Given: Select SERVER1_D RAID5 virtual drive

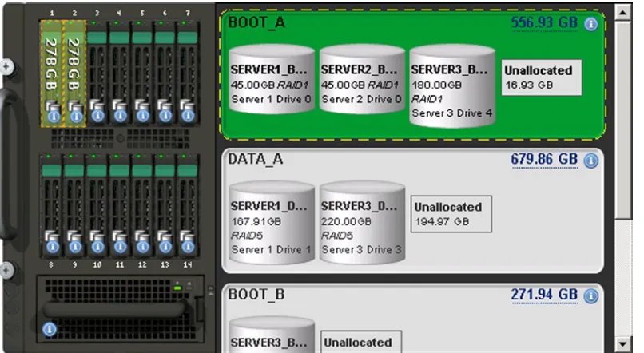Looking at the screenshot, I should pyautogui.click(x=272, y=222).
